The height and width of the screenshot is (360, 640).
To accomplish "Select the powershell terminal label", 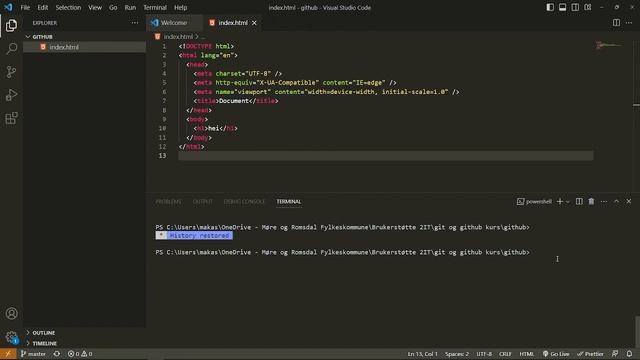I will pyautogui.click(x=534, y=202).
